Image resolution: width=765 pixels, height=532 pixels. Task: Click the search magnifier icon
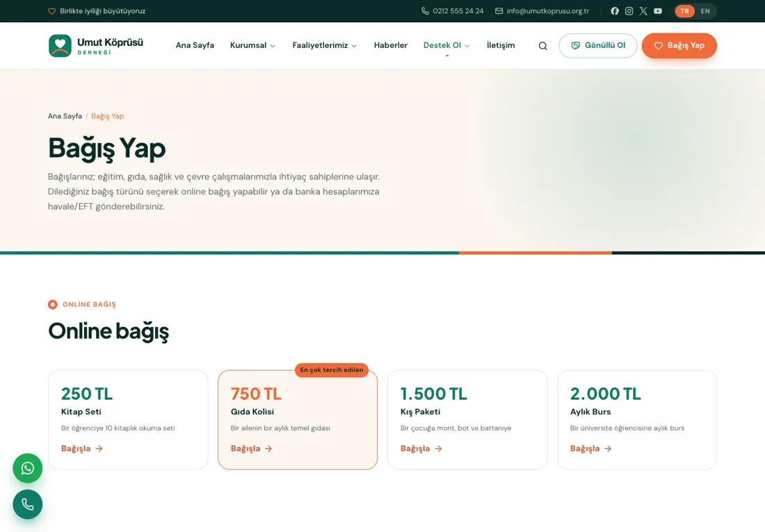(x=542, y=46)
